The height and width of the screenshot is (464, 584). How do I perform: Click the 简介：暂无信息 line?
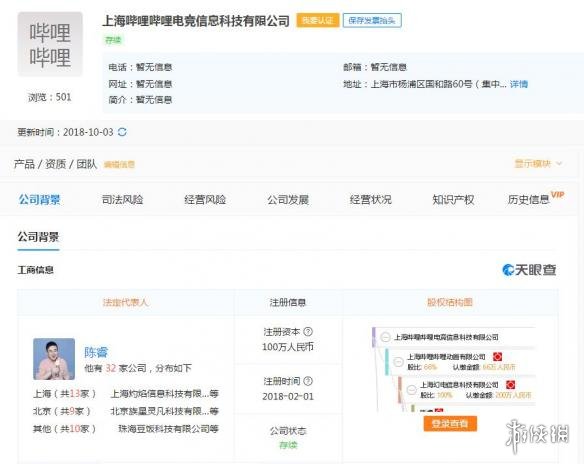[x=140, y=100]
